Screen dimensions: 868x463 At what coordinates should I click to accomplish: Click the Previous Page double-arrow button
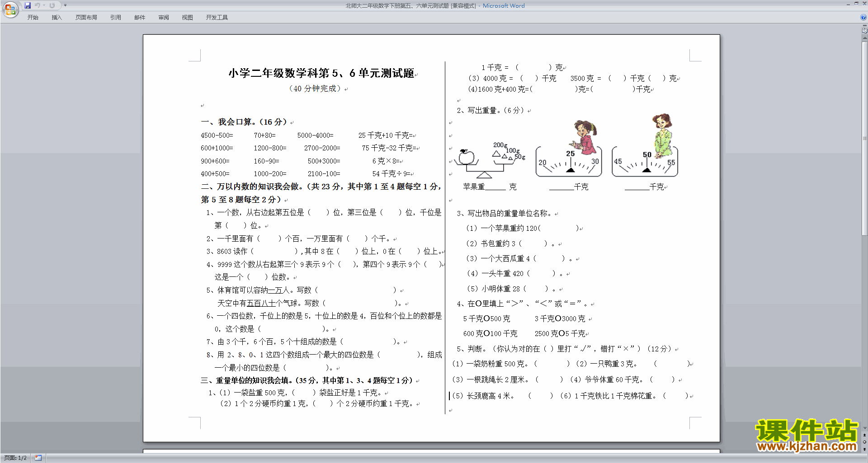[865, 435]
